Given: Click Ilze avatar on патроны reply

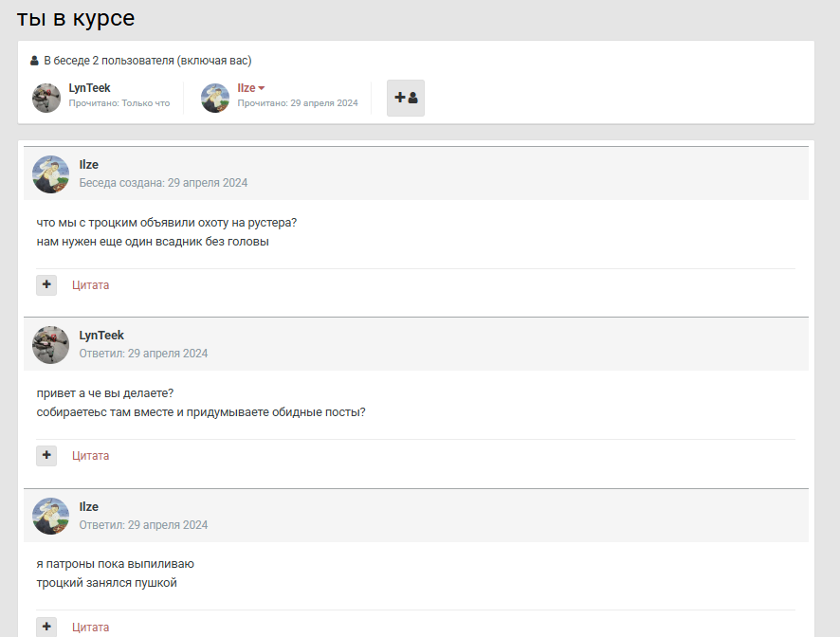Looking at the screenshot, I should 51,517.
